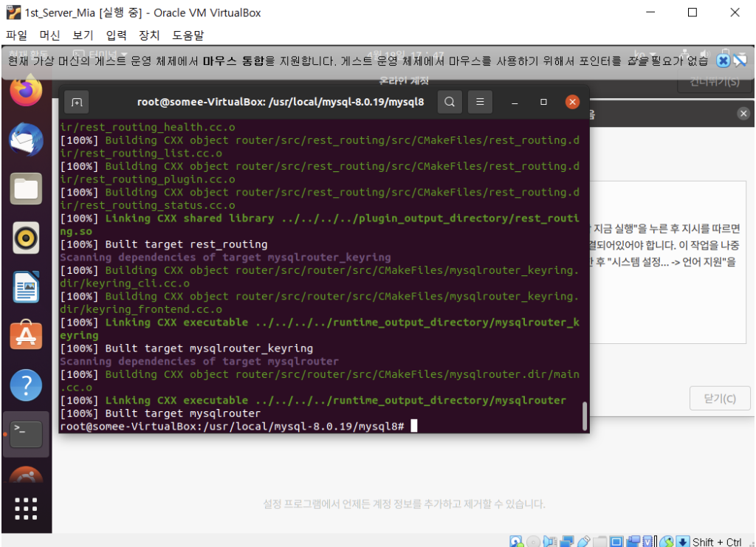Open the terminal hamburger menu
Screen dimensions: 756x547
[480, 102]
